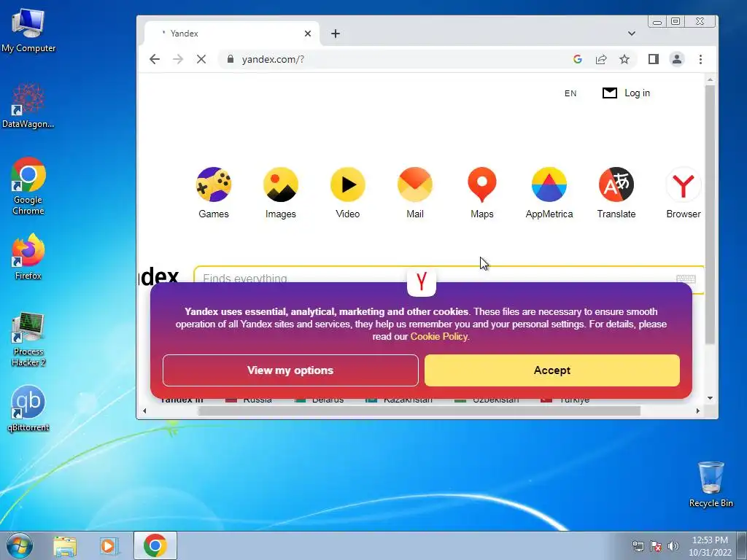Screen dimensions: 747x560
Task: Click Chrome taskbar button
Action: 155,545
